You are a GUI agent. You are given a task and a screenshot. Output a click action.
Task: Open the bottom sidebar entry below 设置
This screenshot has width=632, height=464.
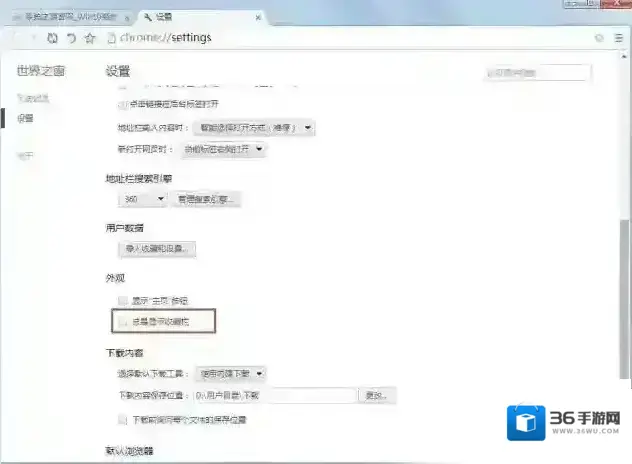click(25, 156)
